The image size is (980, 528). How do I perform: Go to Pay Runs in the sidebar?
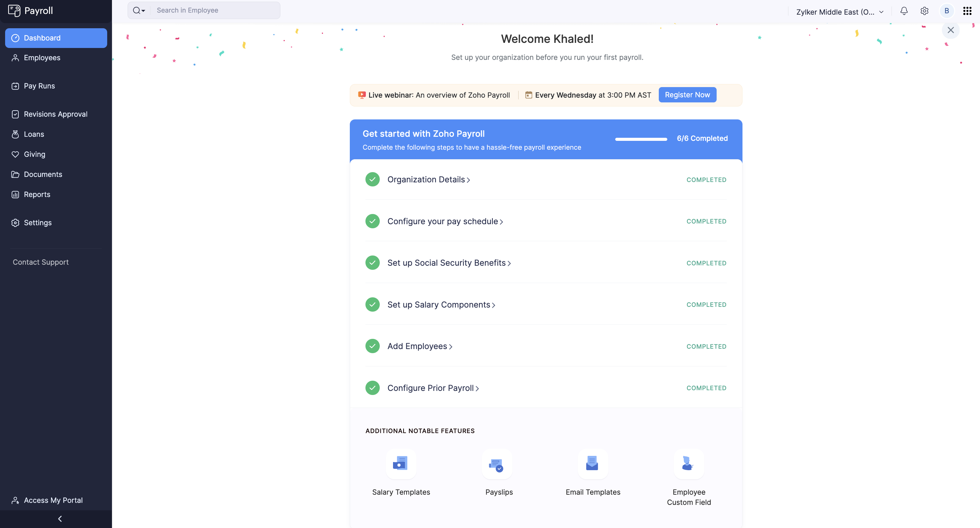point(39,86)
